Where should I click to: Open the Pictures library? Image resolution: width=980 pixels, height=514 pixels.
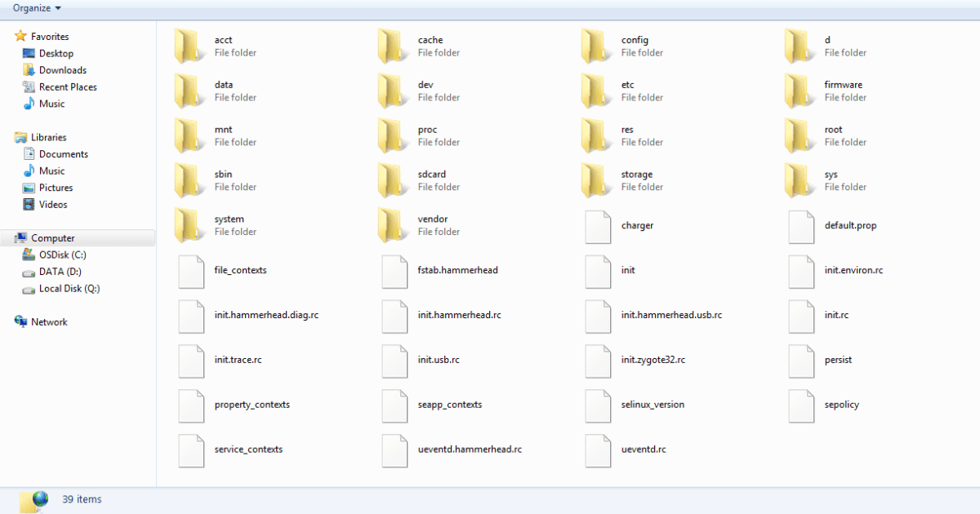(56, 188)
